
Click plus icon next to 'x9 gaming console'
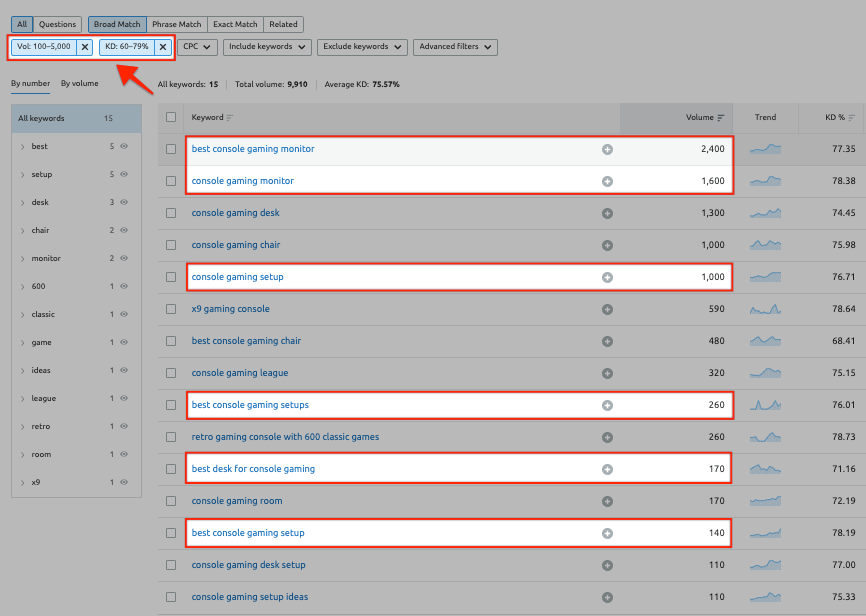tap(607, 309)
